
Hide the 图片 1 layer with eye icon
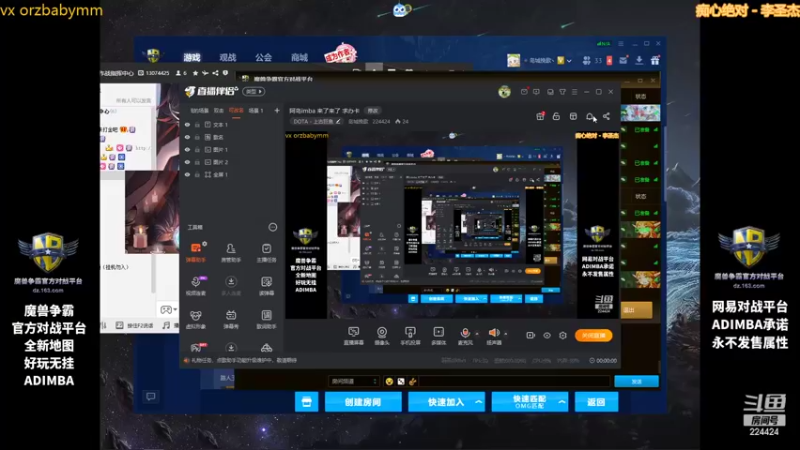187,149
